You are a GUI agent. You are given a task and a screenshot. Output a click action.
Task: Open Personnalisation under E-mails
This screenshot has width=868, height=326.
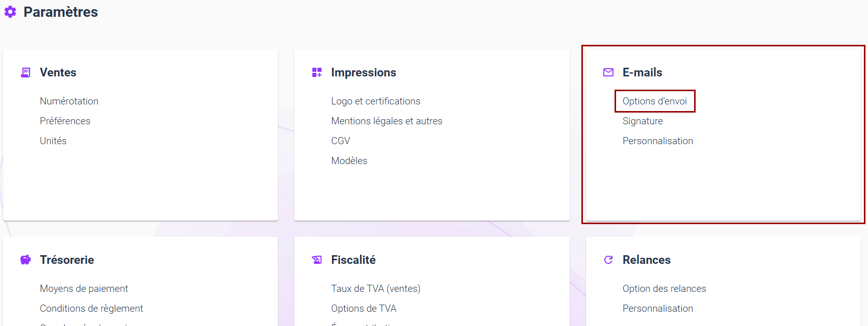657,141
